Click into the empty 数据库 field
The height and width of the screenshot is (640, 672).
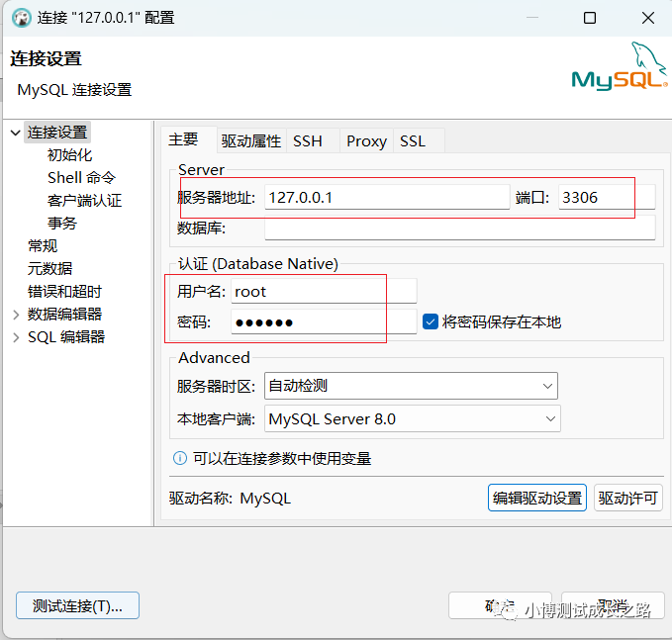[x=460, y=228]
